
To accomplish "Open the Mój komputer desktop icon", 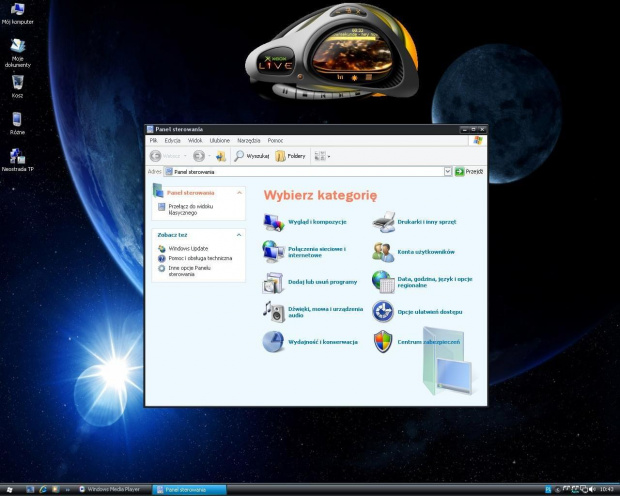I will (x=17, y=10).
